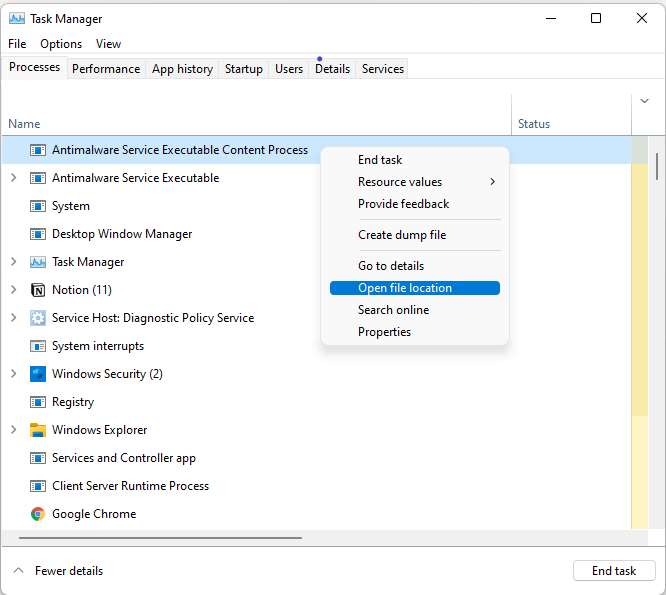Screen dimensions: 666x595
Task: Click the horizontal scrollbar of process list
Action: tap(160, 538)
